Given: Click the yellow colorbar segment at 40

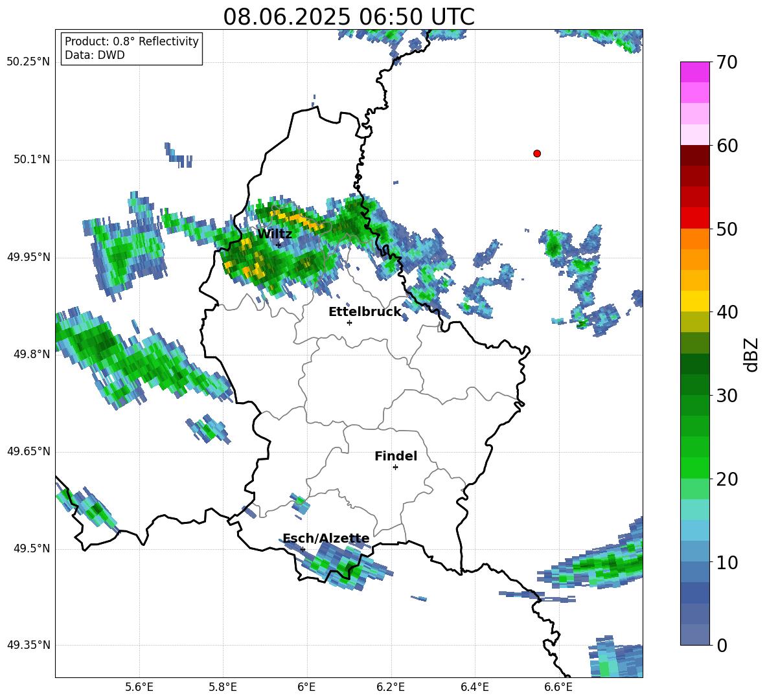Looking at the screenshot, I should (x=695, y=301).
